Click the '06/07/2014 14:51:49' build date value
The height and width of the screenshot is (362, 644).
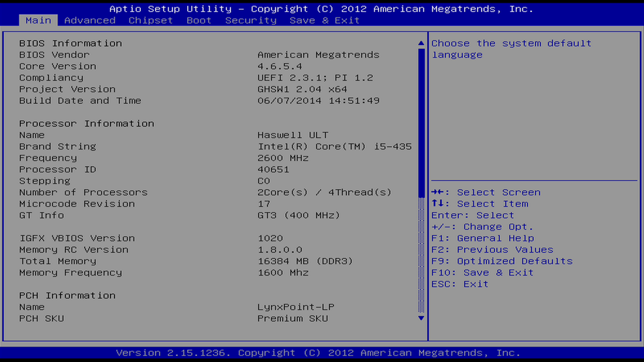(x=318, y=101)
